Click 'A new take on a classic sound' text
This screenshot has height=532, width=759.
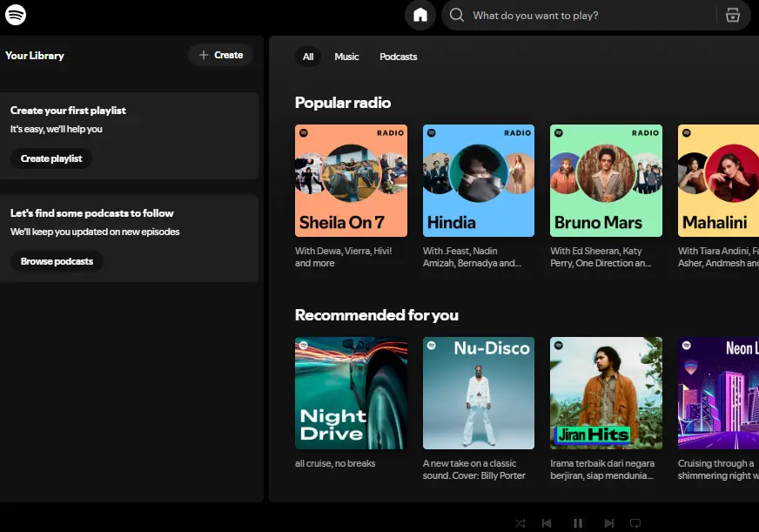point(474,469)
